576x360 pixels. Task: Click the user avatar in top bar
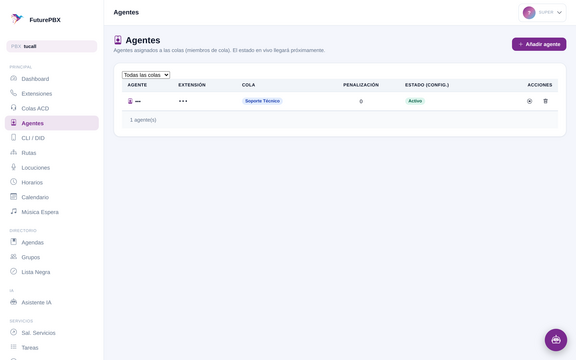click(x=529, y=12)
